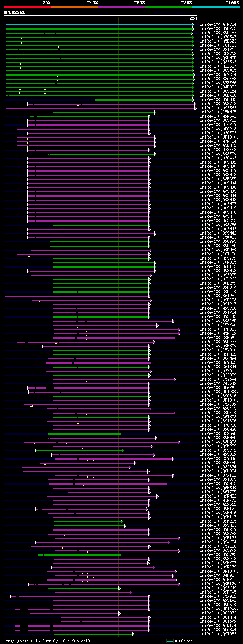Click the green alignment bar for UniRef100_Q9SH13

90,526
